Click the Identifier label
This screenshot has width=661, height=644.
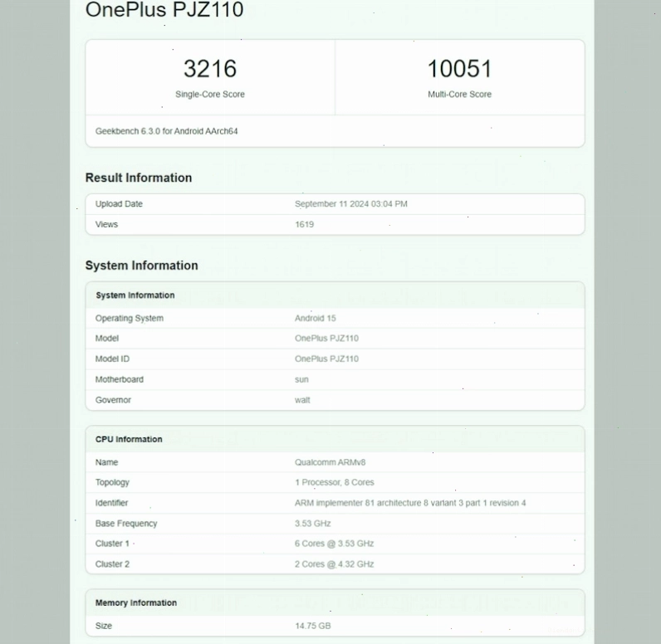112,503
